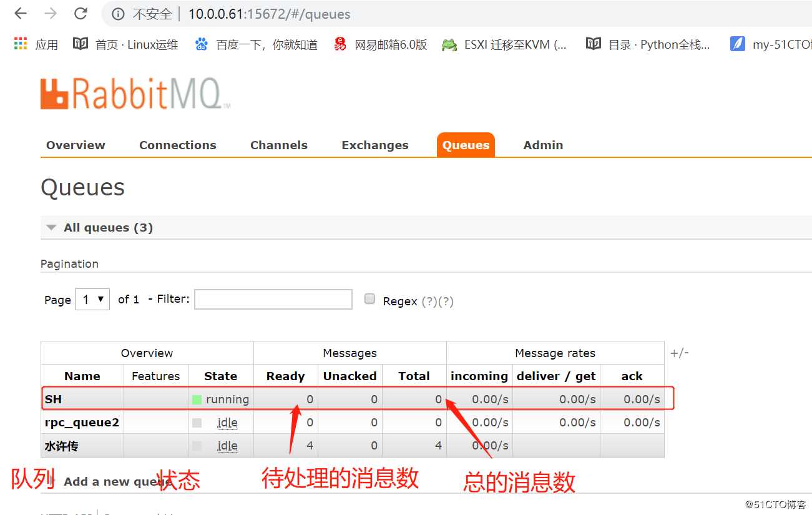812x515 pixels.
Task: Select the Queues tab
Action: (x=466, y=145)
